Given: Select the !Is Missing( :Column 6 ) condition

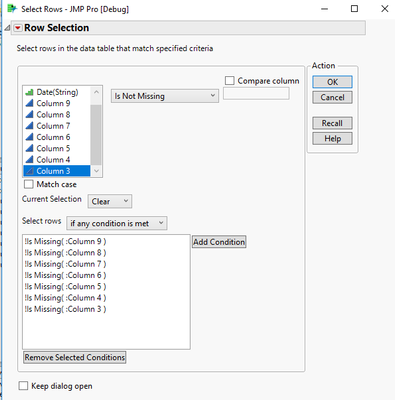Looking at the screenshot, I should click(x=65, y=275).
